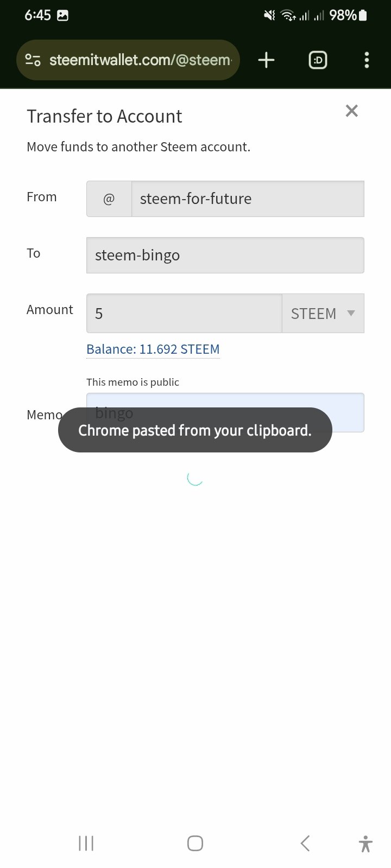This screenshot has width=391, height=868.
Task: Open Chrome three-dot menu
Action: (367, 60)
